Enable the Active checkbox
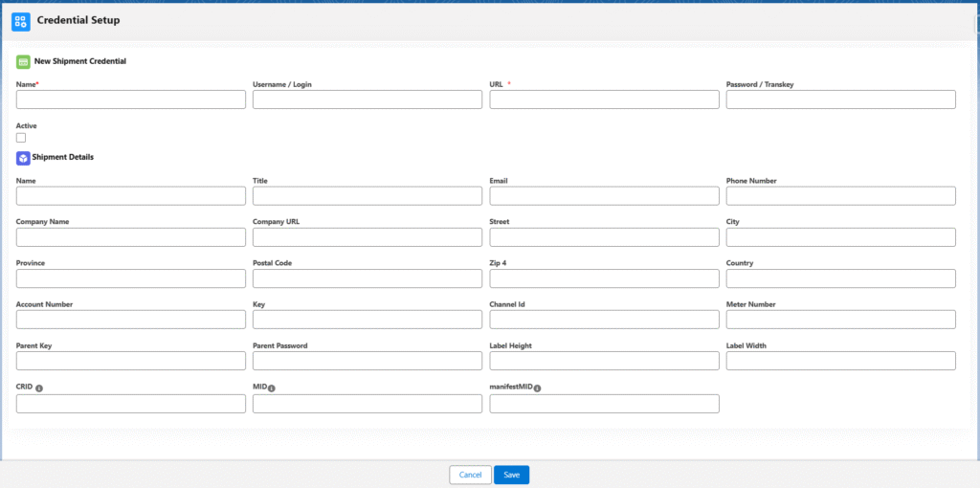This screenshot has width=980, height=488. [x=21, y=138]
